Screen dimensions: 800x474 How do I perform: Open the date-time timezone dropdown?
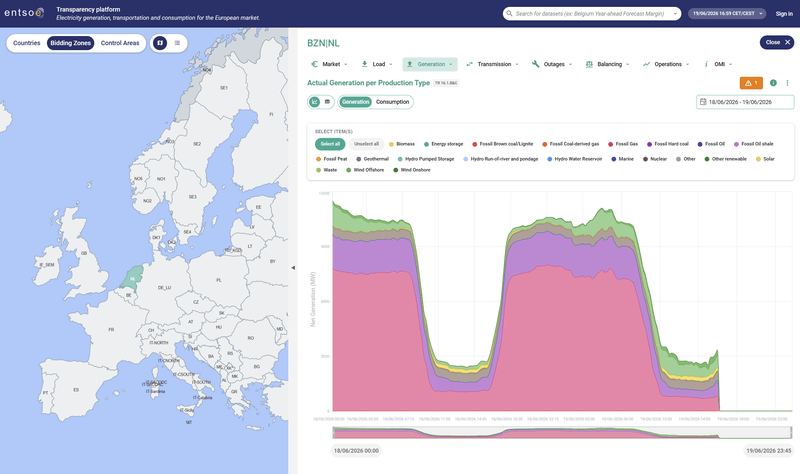point(727,14)
